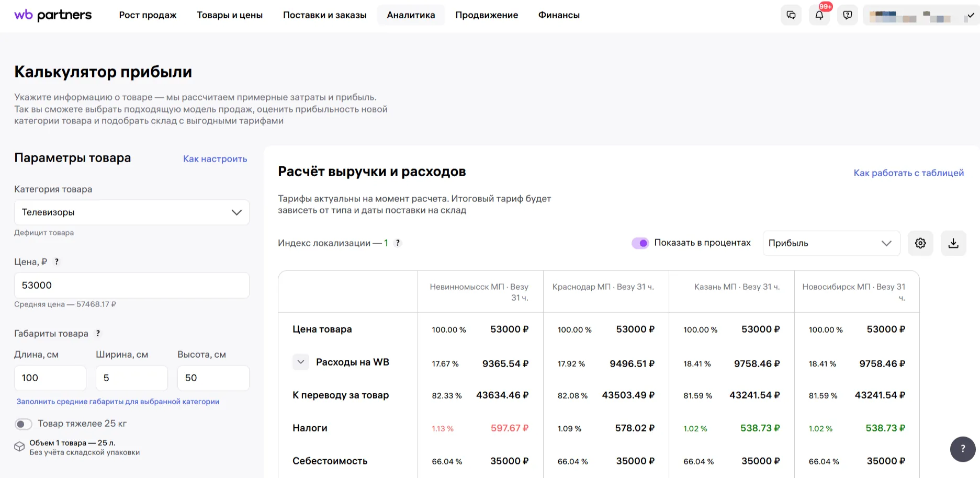Download the calculation table
Viewport: 980px width, 478px height.
coord(953,243)
